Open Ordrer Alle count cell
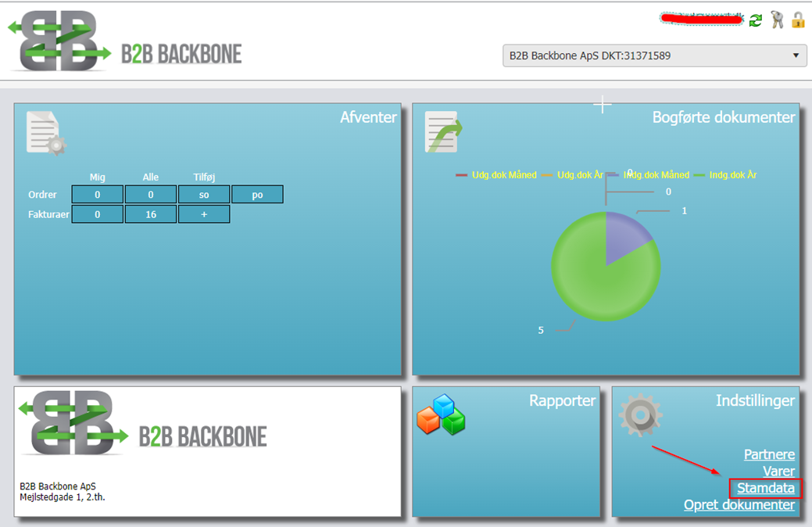The height and width of the screenshot is (527, 812). tap(151, 195)
